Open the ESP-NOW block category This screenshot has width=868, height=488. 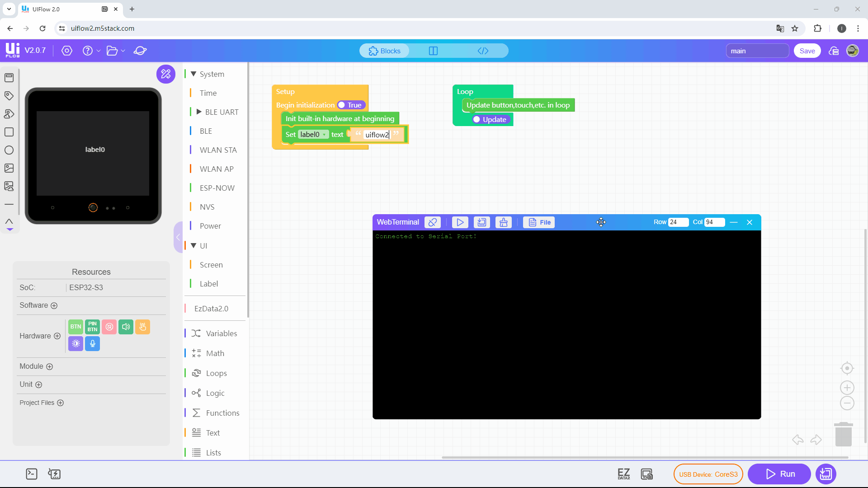[x=217, y=188]
